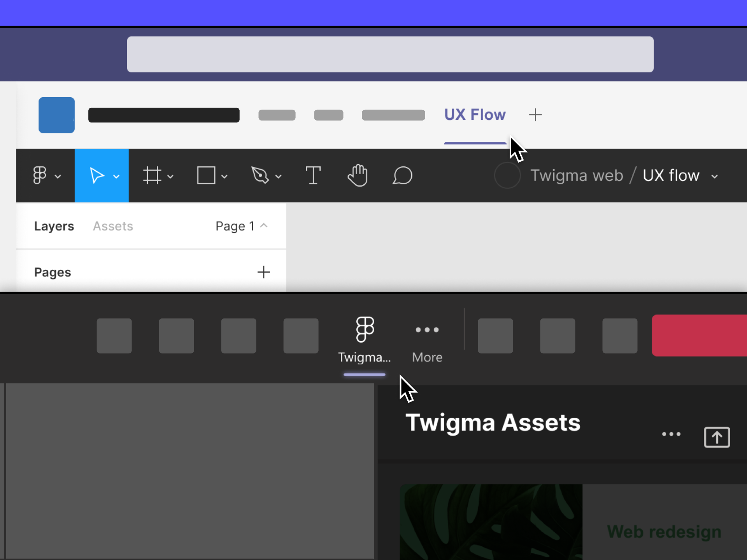This screenshot has height=560, width=747.
Task: Click the top search bar field
Action: [x=390, y=54]
